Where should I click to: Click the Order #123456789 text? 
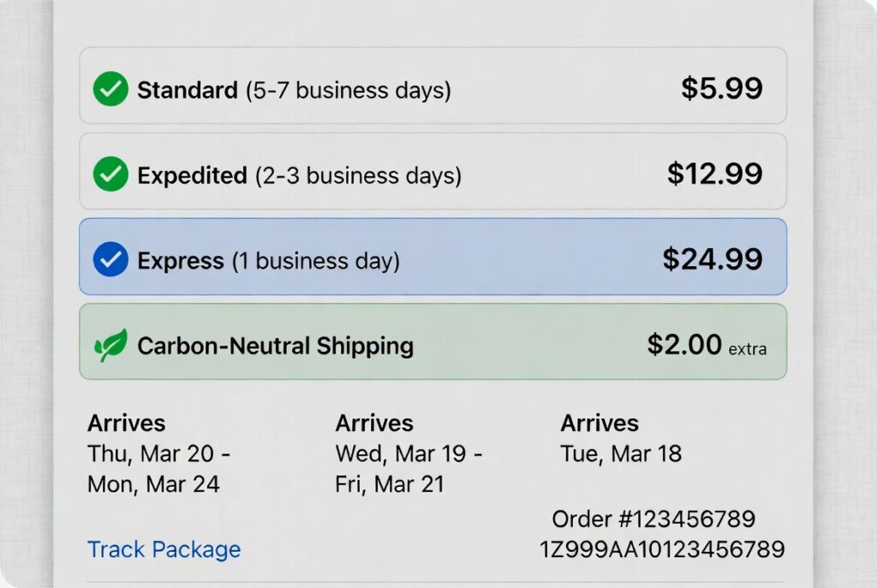click(653, 519)
